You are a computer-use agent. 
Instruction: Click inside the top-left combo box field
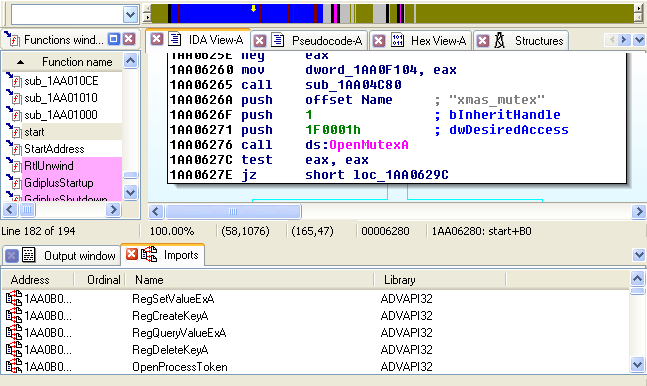(x=67, y=15)
